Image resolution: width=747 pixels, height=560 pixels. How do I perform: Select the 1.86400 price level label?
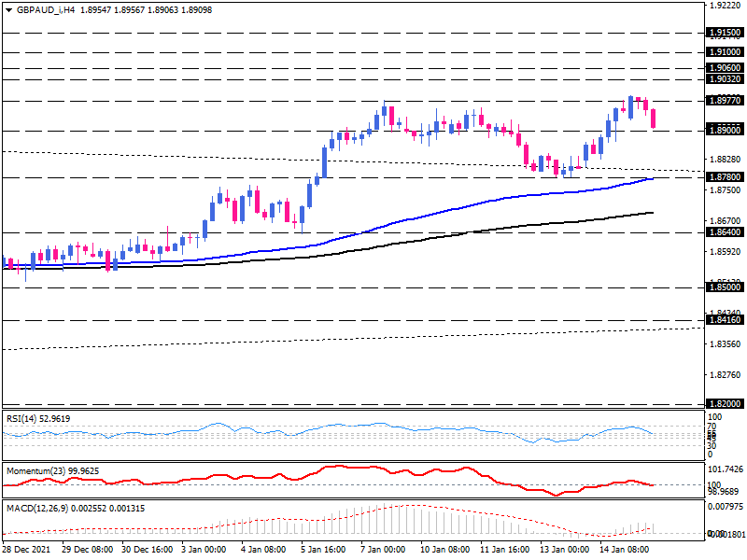pos(724,232)
